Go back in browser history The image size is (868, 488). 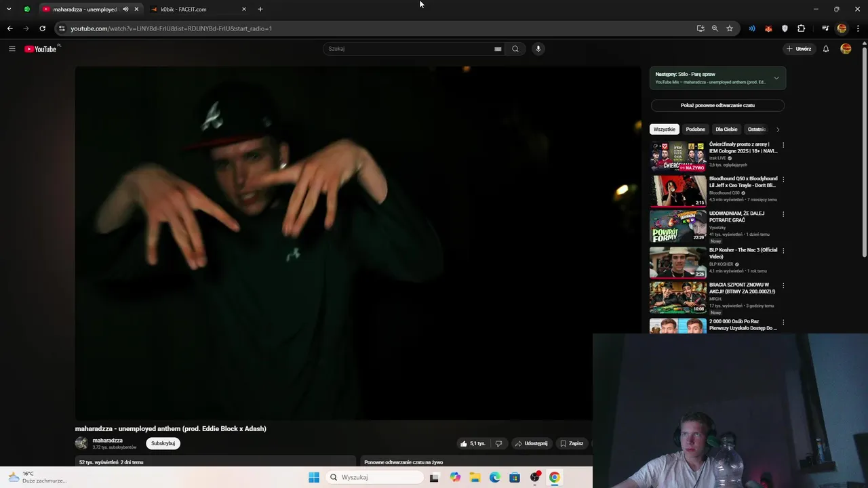click(9, 28)
